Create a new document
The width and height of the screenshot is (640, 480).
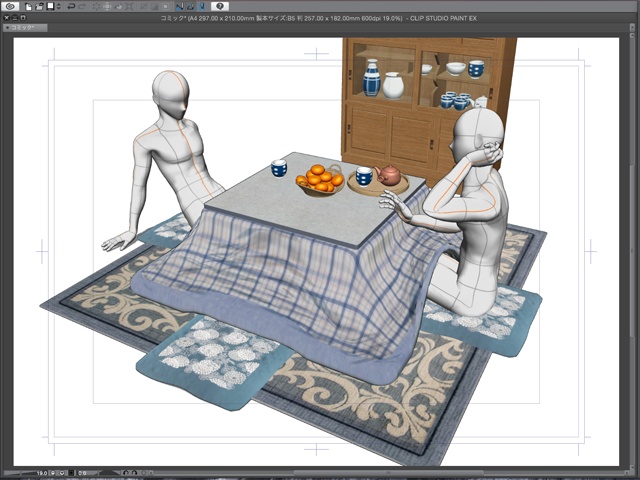pos(28,7)
